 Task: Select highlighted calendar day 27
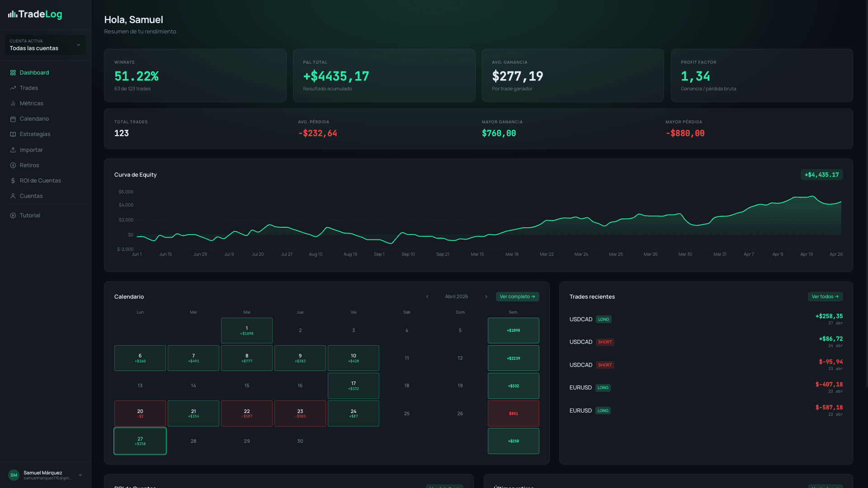point(140,441)
